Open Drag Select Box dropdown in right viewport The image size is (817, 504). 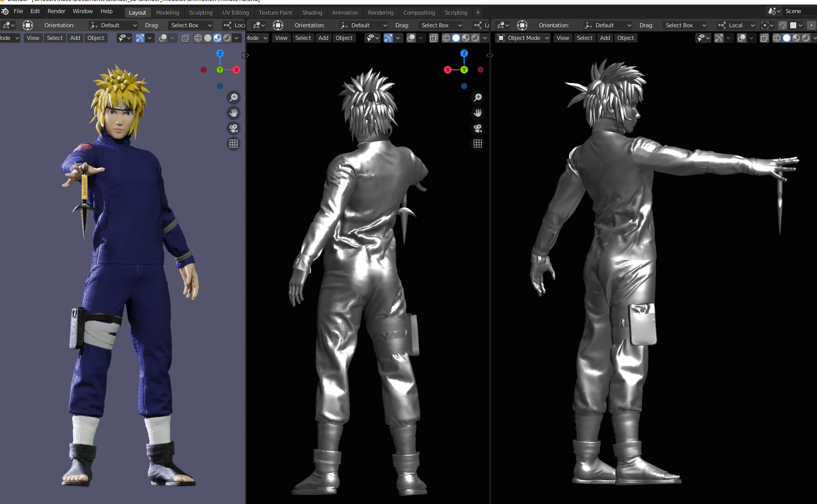click(x=685, y=25)
